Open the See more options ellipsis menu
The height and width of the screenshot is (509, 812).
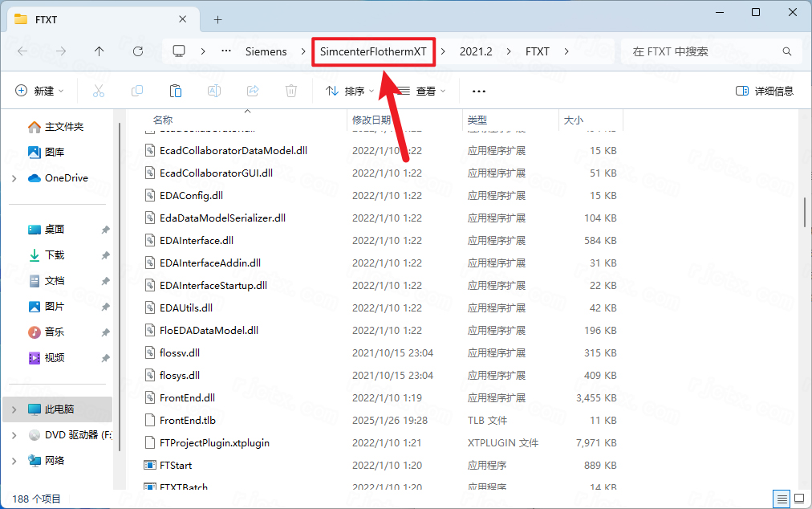[x=479, y=92]
